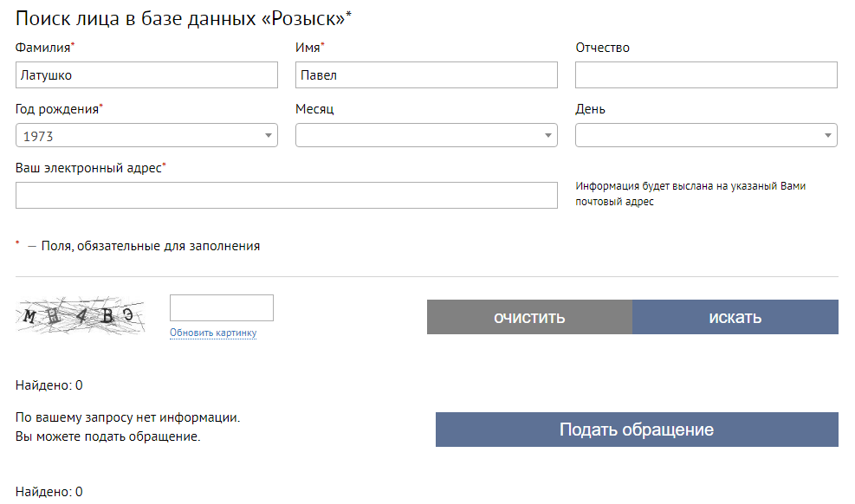Click the empty Отчество input field

tap(706, 75)
